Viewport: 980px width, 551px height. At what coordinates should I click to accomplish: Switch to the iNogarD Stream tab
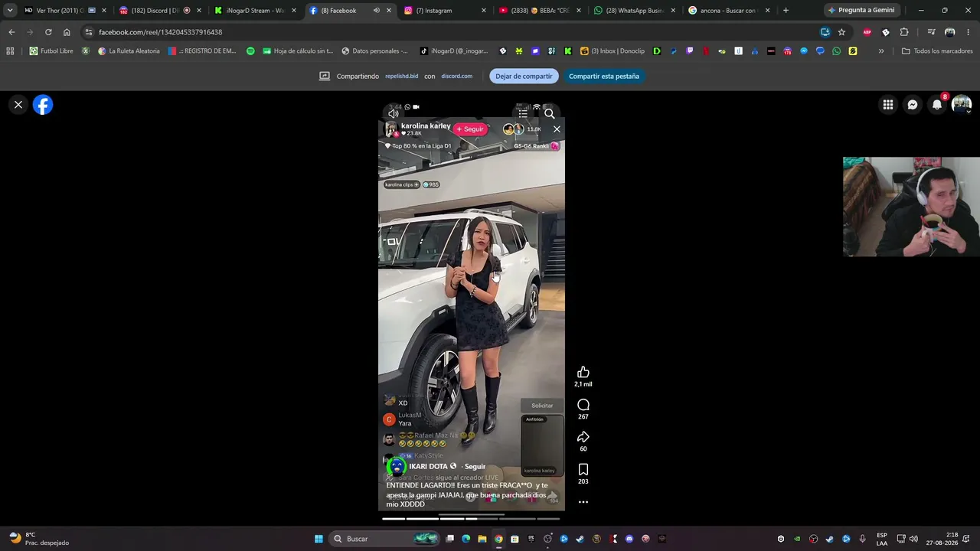coord(249,11)
